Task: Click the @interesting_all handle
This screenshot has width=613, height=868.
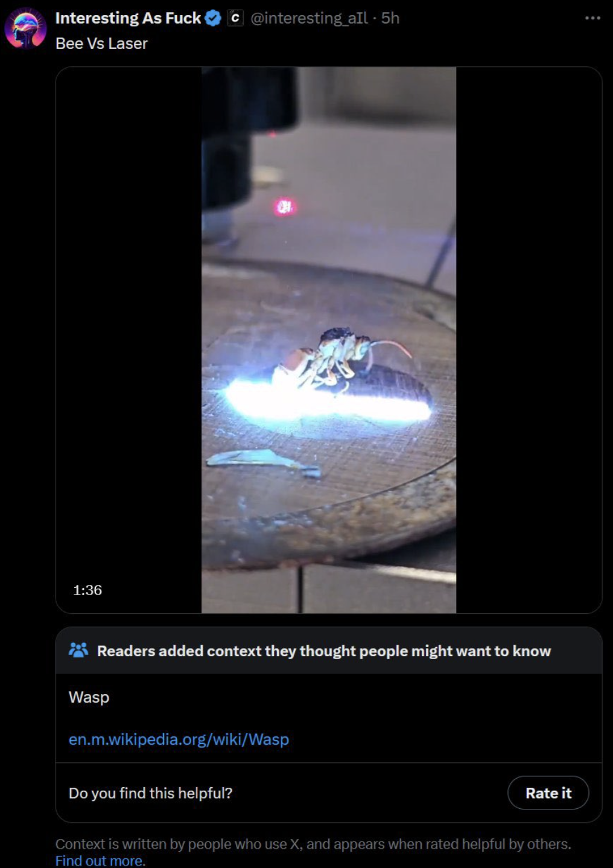Action: coord(309,18)
